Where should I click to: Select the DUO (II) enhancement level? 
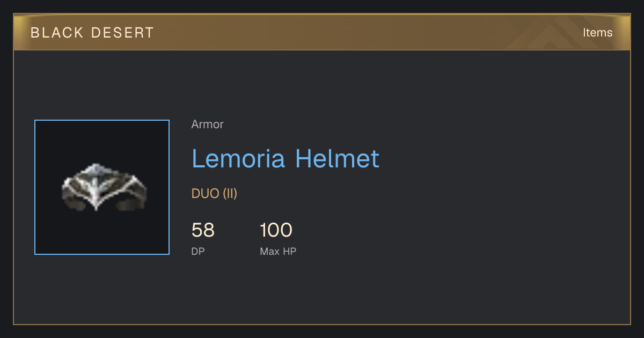(214, 194)
